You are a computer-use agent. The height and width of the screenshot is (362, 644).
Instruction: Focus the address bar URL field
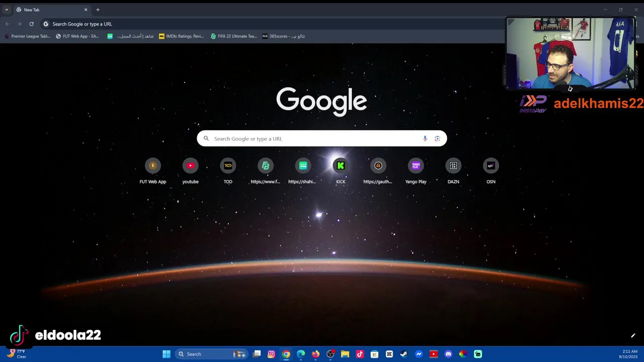pos(272,24)
